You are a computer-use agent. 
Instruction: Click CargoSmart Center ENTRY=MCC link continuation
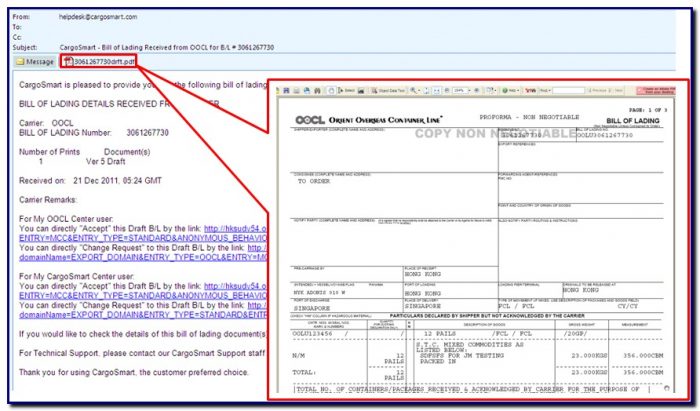[x=143, y=295]
